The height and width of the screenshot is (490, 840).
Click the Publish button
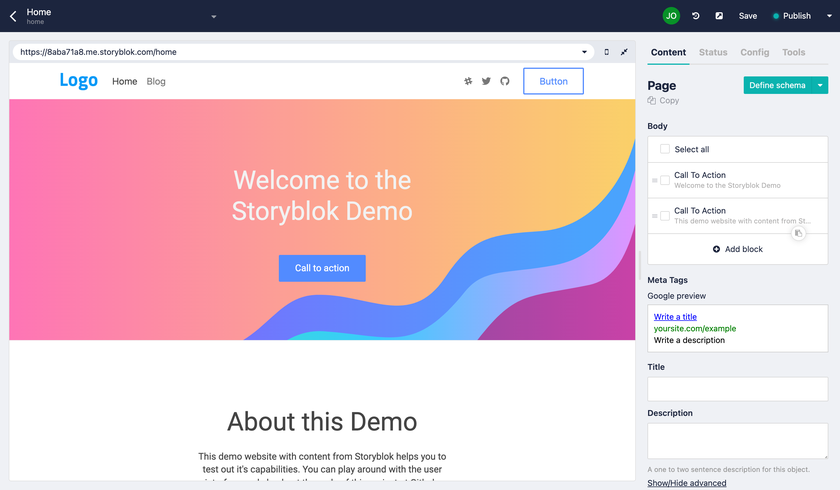pyautogui.click(x=792, y=16)
